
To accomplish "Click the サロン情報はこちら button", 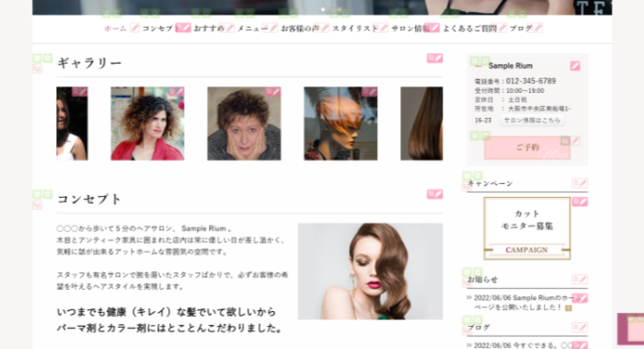I will tap(532, 121).
